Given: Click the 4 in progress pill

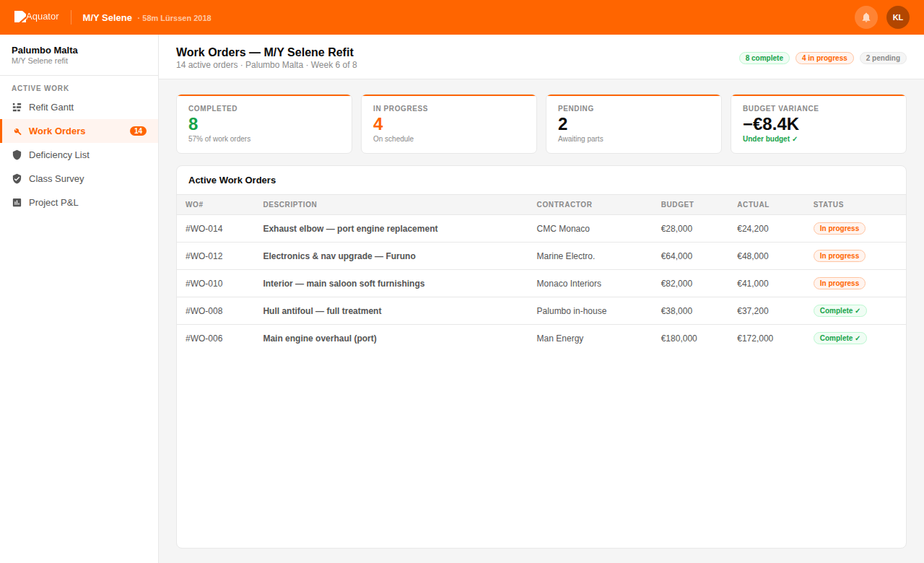Looking at the screenshot, I should 824,58.
